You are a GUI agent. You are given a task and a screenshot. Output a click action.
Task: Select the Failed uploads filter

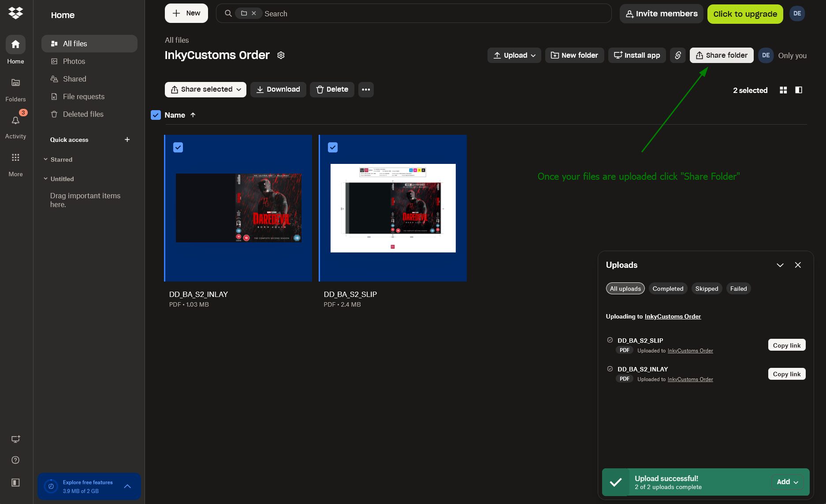pos(738,289)
